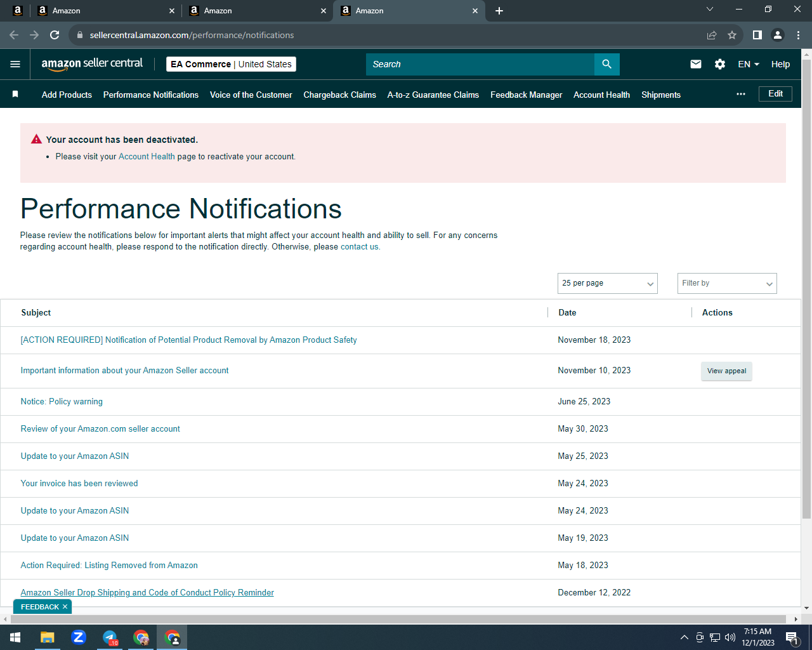
Task: Click the tab search chevron in title bar
Action: coord(710,9)
